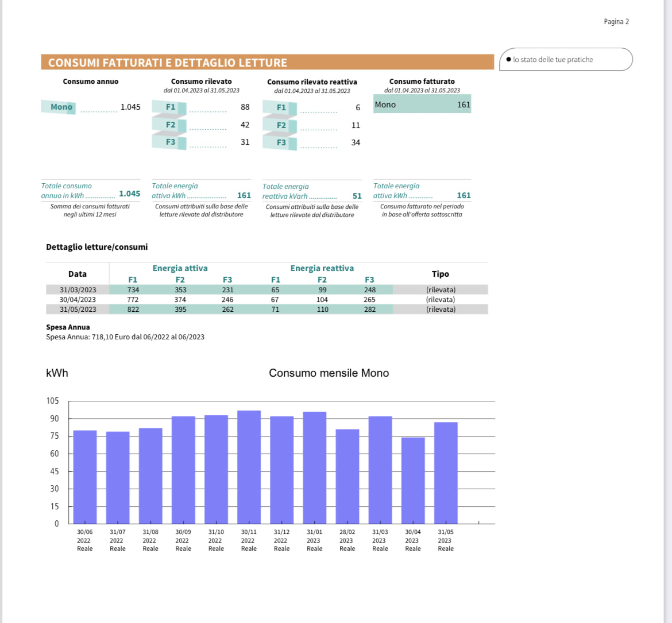
Task: Select the 31/03/2023 table row date
Action: [78, 290]
